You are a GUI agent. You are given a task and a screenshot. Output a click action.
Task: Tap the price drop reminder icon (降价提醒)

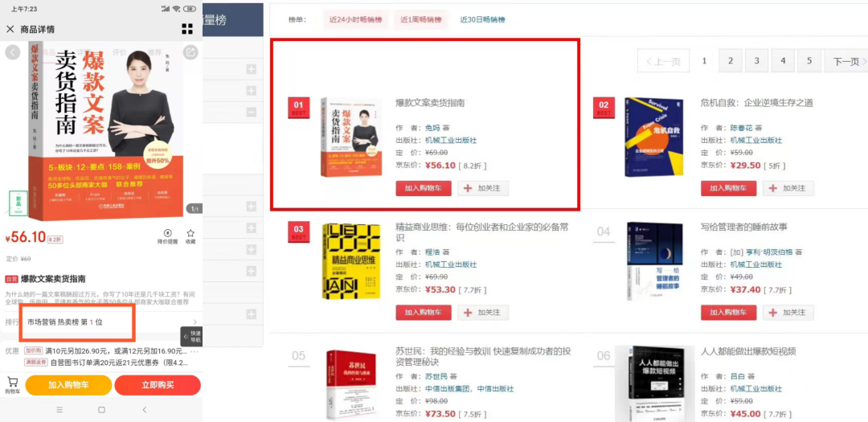coord(168,236)
